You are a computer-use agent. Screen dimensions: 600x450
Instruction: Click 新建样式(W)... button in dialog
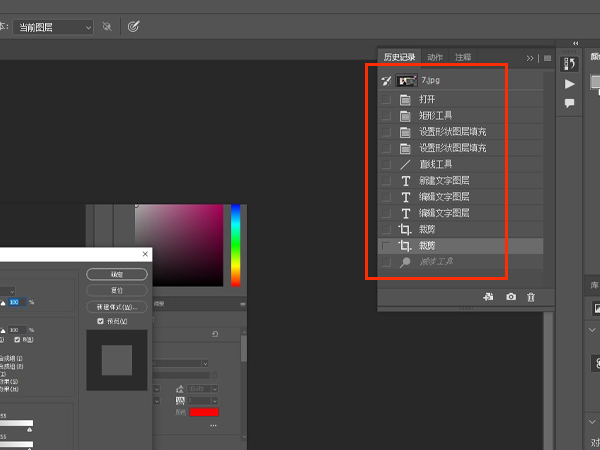(117, 307)
